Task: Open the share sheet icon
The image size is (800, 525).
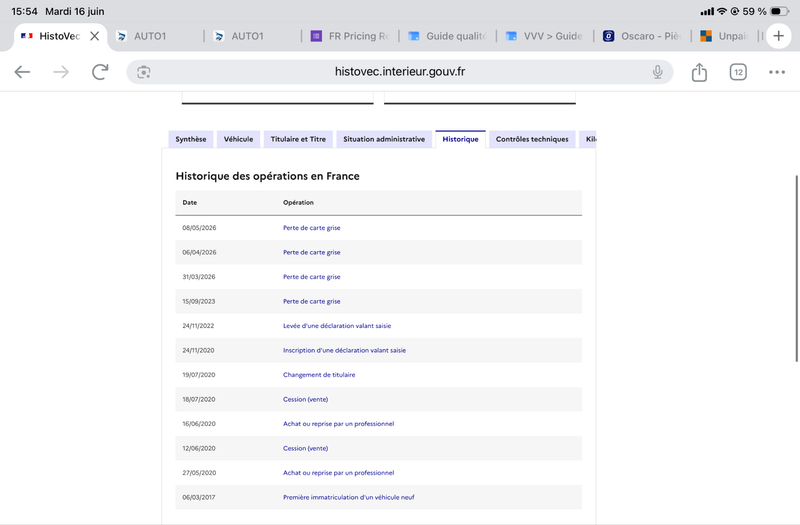Action: click(699, 72)
